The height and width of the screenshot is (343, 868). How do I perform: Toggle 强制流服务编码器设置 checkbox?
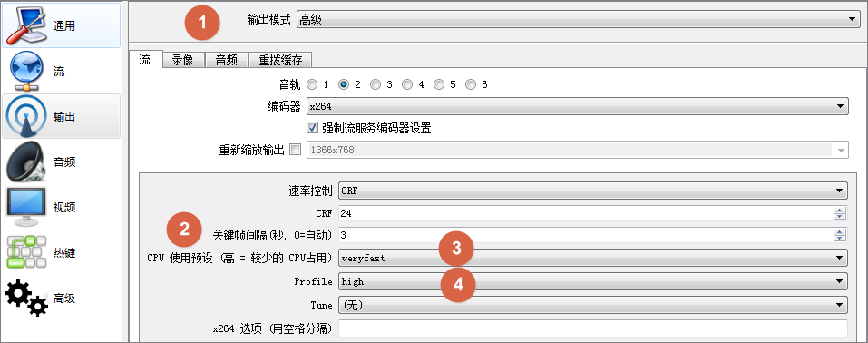tap(312, 128)
